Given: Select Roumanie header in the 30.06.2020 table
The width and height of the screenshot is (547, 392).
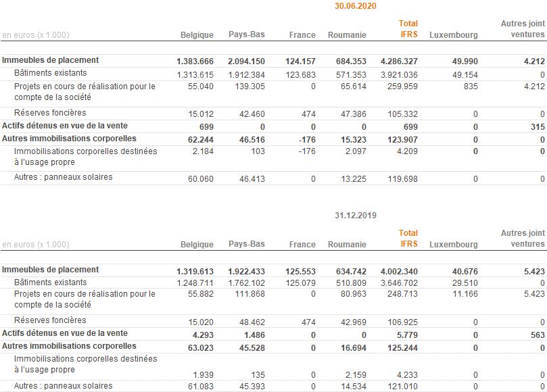Looking at the screenshot, I should [347, 35].
